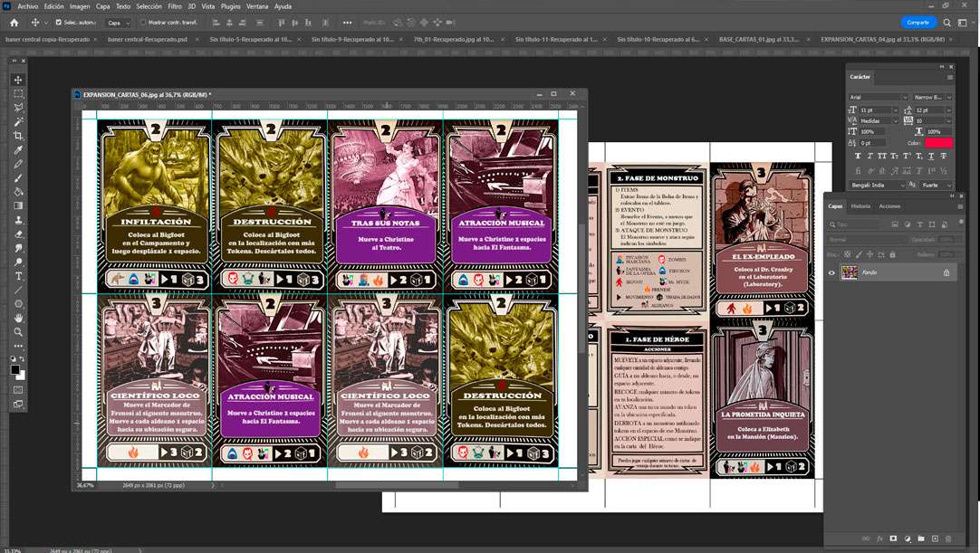Activate the Hand tool
980x553 pixels.
18,318
